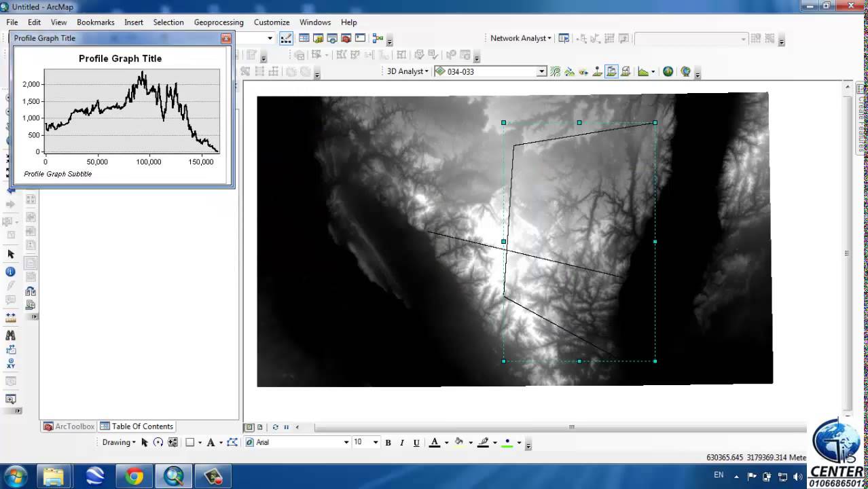Expand the font color dropdown arrow
868x489 pixels.
coord(446,443)
